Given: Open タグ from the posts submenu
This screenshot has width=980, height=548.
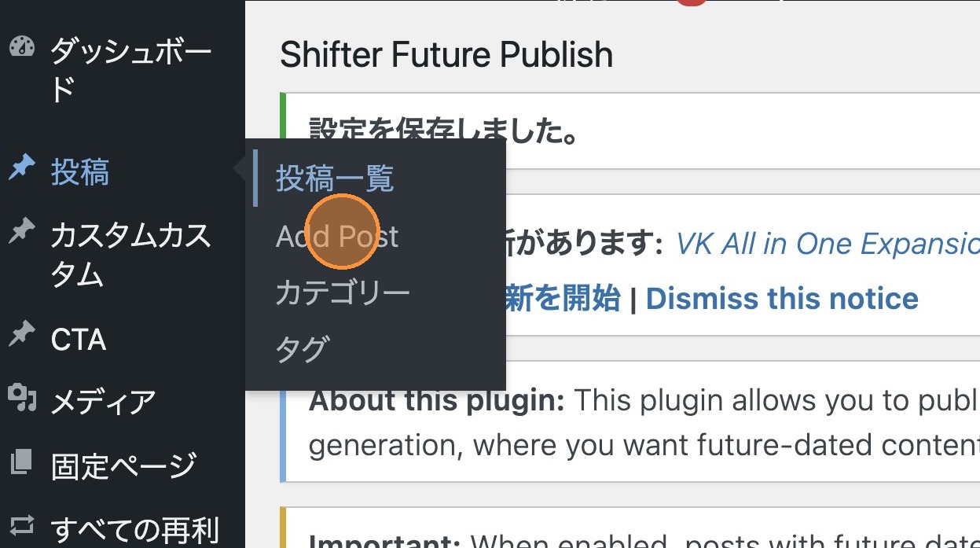Looking at the screenshot, I should pyautogui.click(x=302, y=350).
